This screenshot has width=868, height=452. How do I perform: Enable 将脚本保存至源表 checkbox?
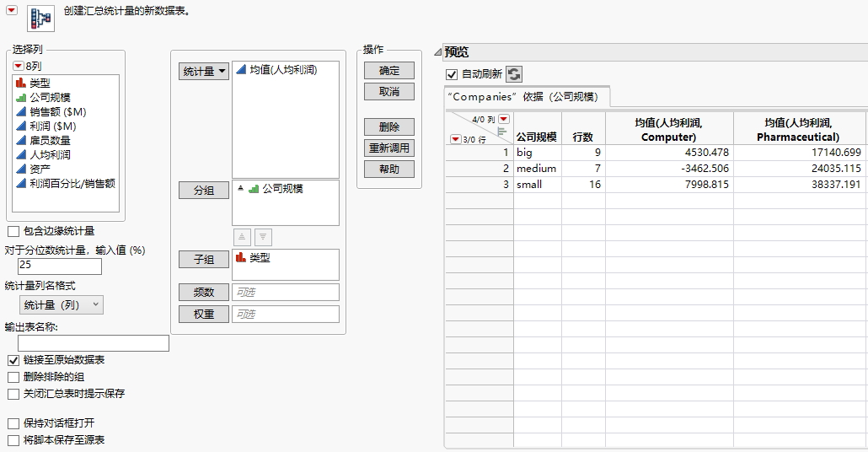(13, 440)
